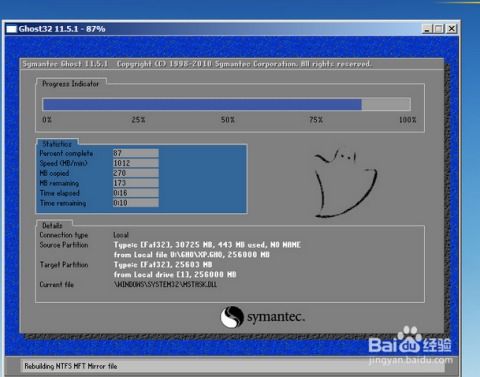Click the Time elapsed value box
Image resolution: width=480 pixels, height=377 pixels.
(x=135, y=193)
